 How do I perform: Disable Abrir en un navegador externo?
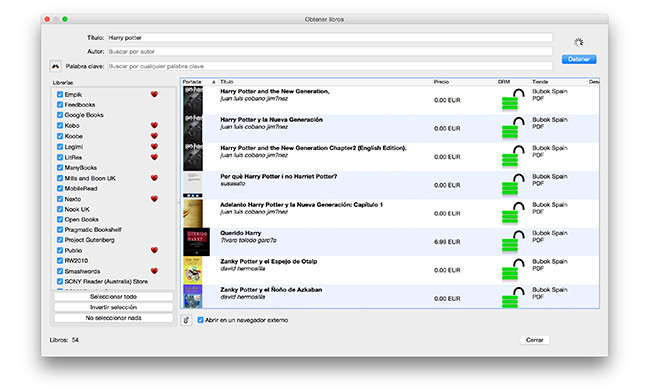point(200,320)
